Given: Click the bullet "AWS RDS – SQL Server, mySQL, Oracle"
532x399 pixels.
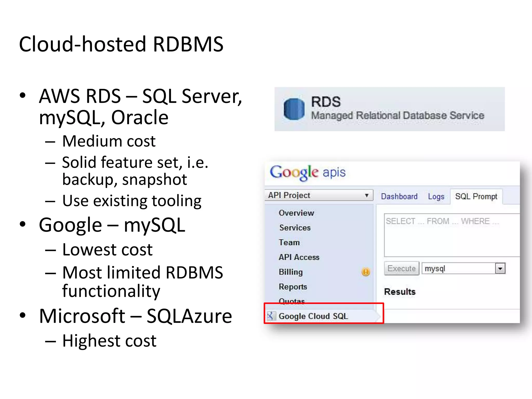Looking at the screenshot, I should pos(140,107).
